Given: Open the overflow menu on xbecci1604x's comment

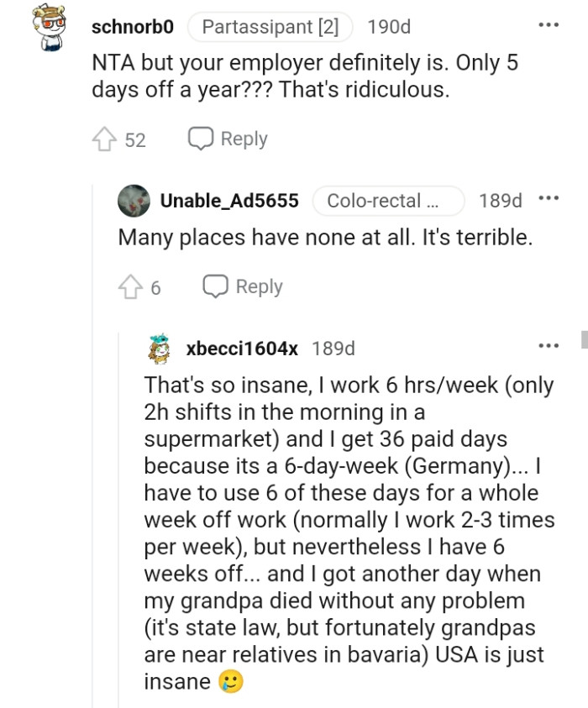Looking at the screenshot, I should [549, 345].
